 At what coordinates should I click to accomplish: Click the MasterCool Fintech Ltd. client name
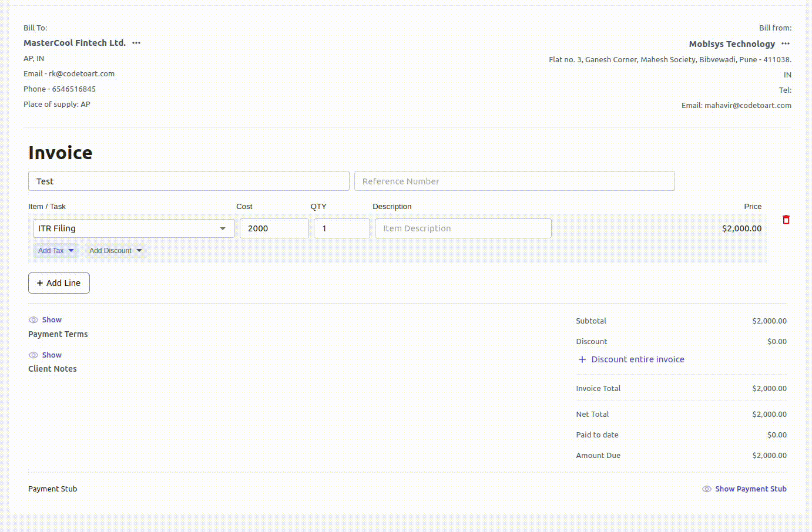75,43
